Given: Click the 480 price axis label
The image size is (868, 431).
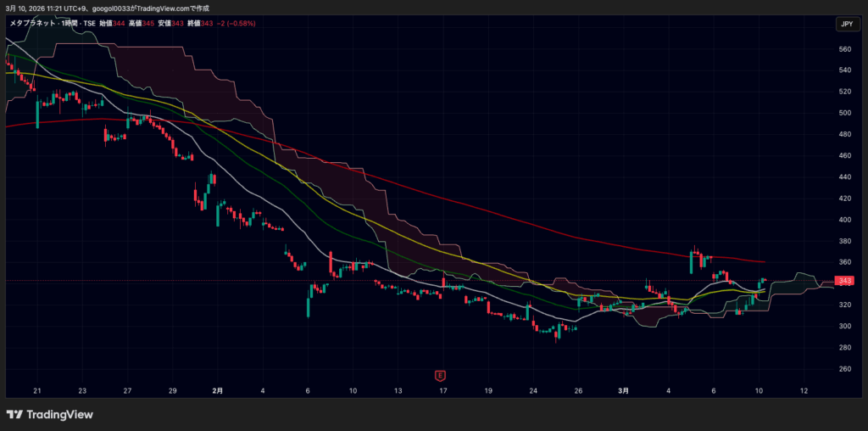Looking at the screenshot, I should click(844, 134).
